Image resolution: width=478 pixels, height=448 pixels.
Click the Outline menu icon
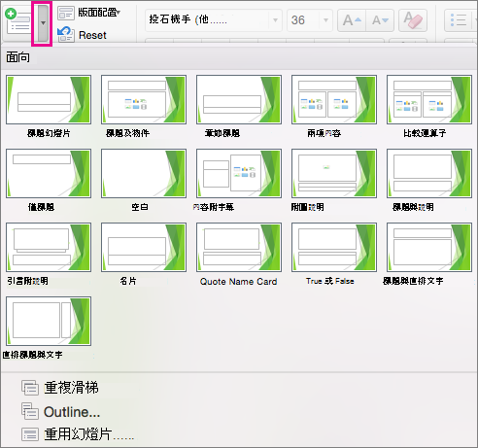tap(30, 411)
